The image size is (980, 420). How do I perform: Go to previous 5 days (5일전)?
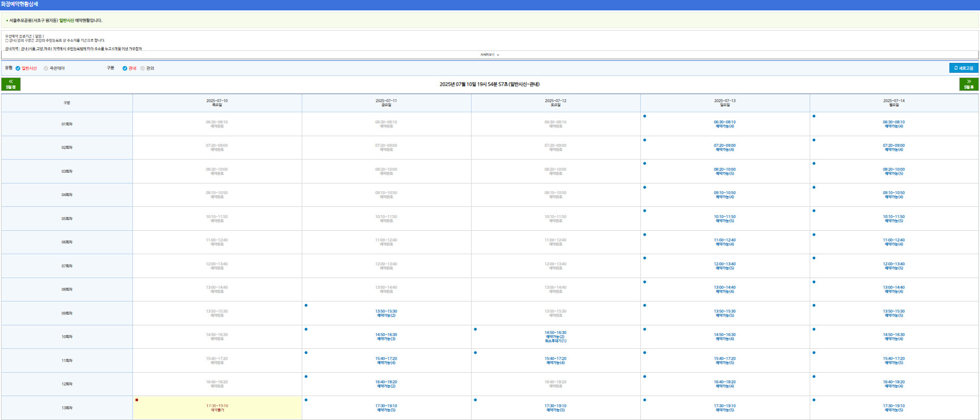pyautogui.click(x=11, y=84)
